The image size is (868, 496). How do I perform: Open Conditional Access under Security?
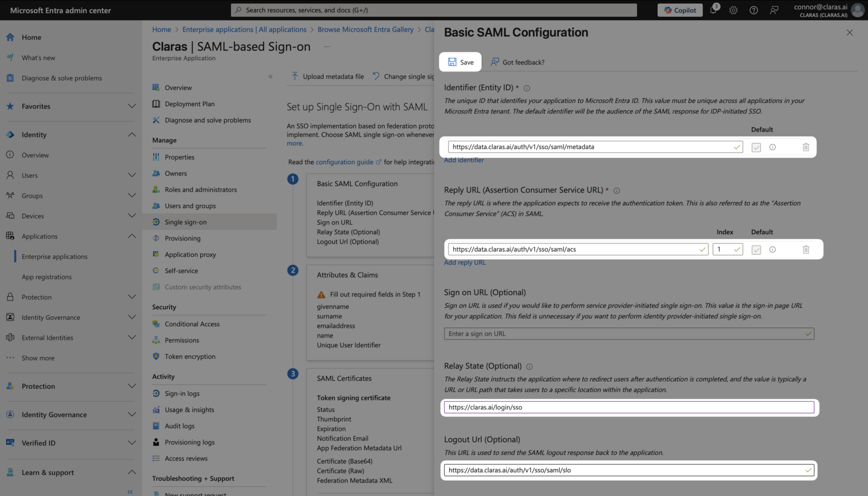192,324
